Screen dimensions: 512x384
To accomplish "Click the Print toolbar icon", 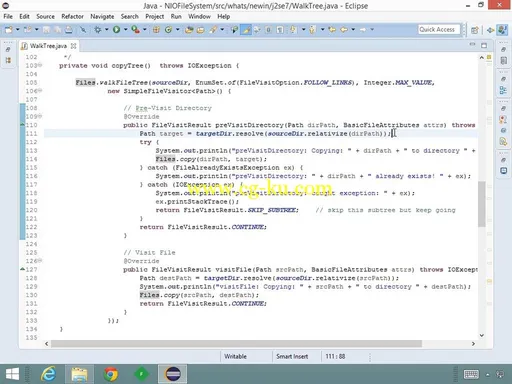I will click(68, 30).
